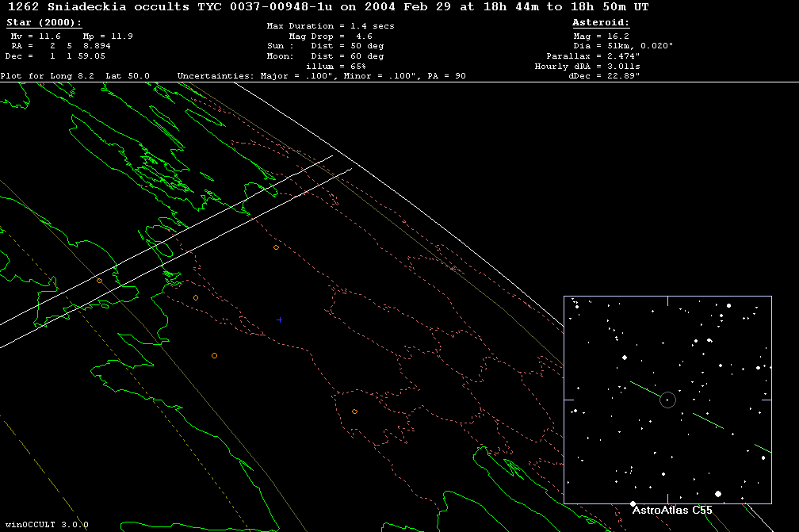799x532 pixels.
Task: Click the winOCCULT 3.0.0 version label
Action: point(47,525)
